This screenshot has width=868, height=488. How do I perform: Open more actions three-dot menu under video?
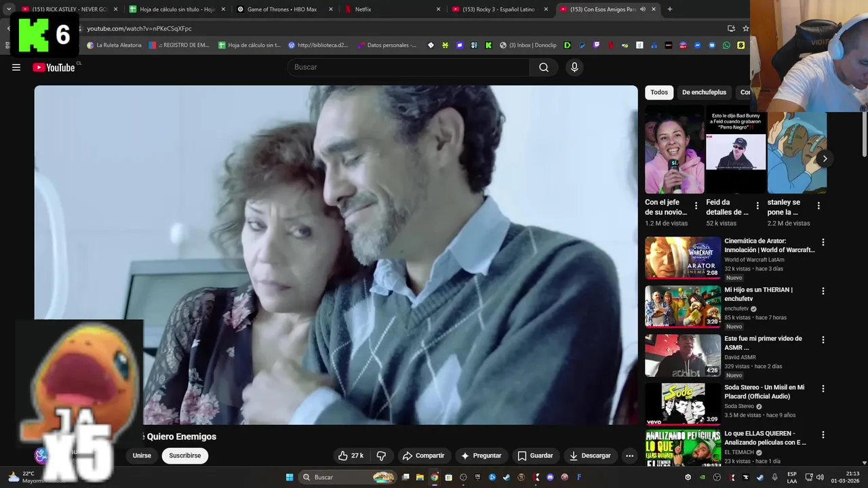coord(629,455)
